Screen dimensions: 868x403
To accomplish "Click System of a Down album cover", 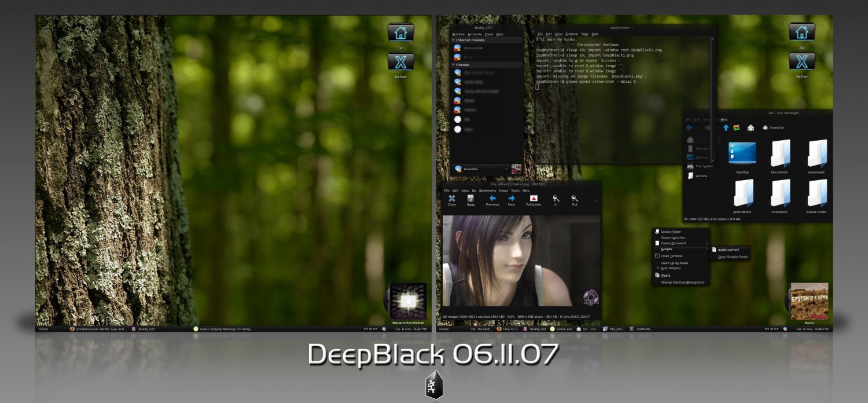I will click(x=809, y=301).
